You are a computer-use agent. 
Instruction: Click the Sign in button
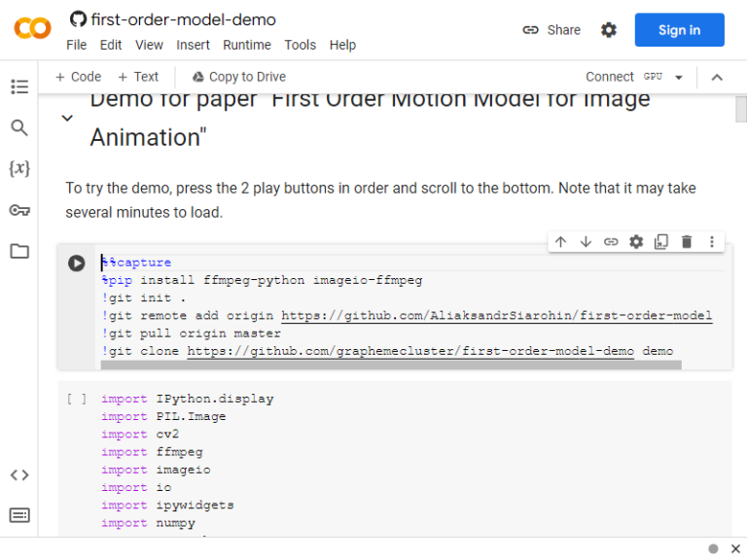click(x=679, y=30)
